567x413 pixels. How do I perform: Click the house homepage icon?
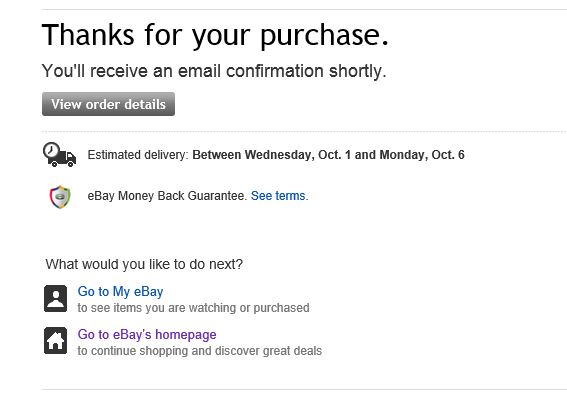pos(55,341)
